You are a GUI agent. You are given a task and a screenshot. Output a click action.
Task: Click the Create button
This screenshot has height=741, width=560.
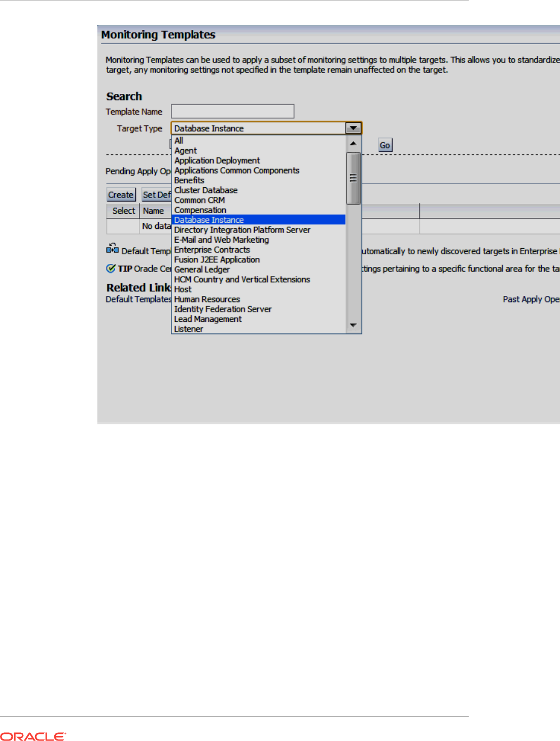tap(121, 194)
